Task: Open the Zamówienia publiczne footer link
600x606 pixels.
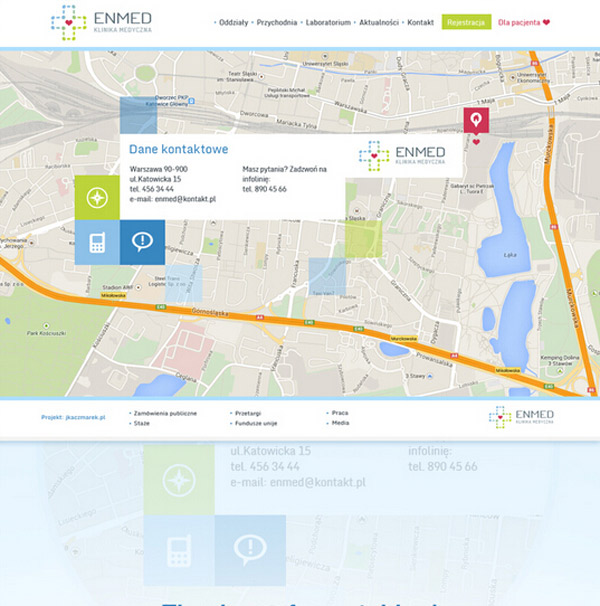Action: click(165, 412)
